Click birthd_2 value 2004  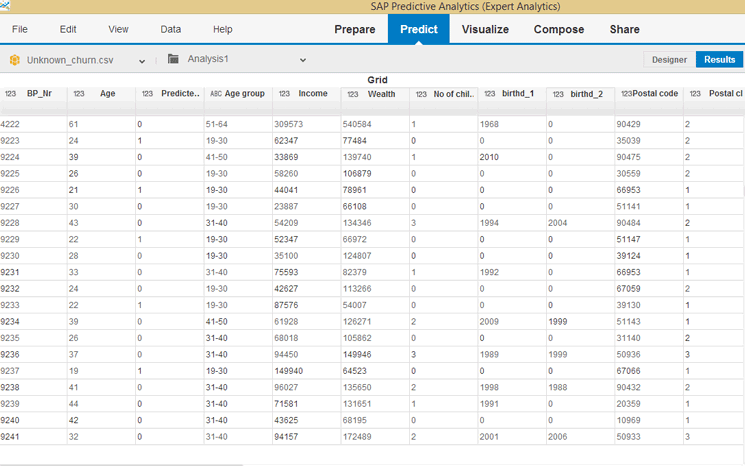click(557, 223)
